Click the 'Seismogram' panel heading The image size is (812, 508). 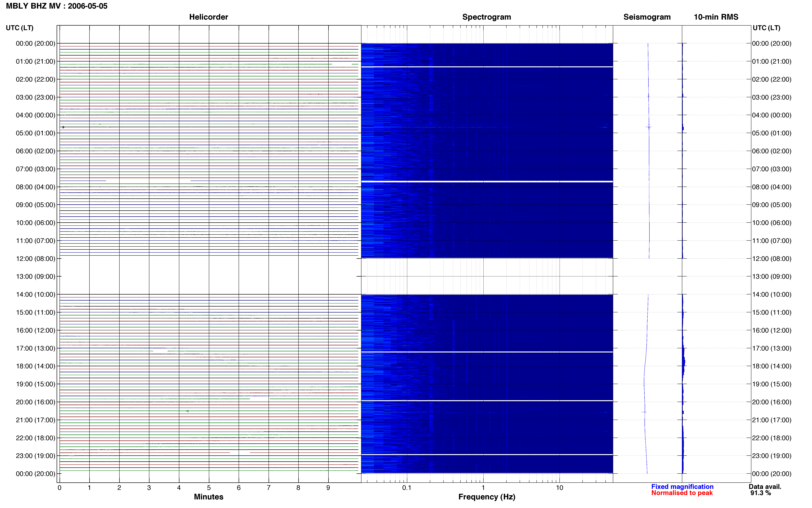pos(647,17)
